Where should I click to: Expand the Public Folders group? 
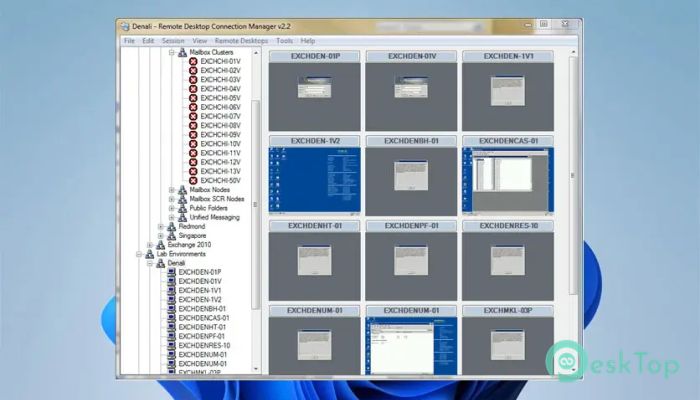tap(171, 208)
